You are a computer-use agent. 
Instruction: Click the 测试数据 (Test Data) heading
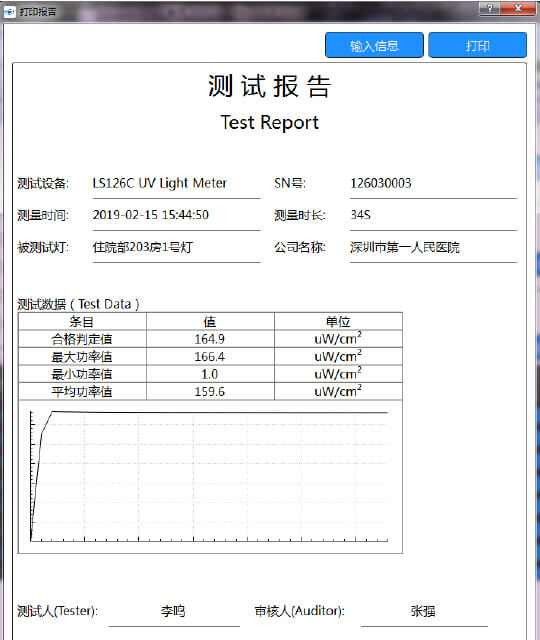[x=78, y=304]
